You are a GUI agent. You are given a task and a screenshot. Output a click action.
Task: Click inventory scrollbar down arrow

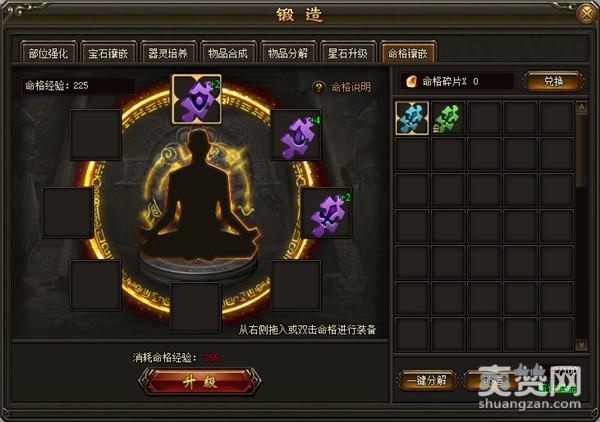(581, 345)
